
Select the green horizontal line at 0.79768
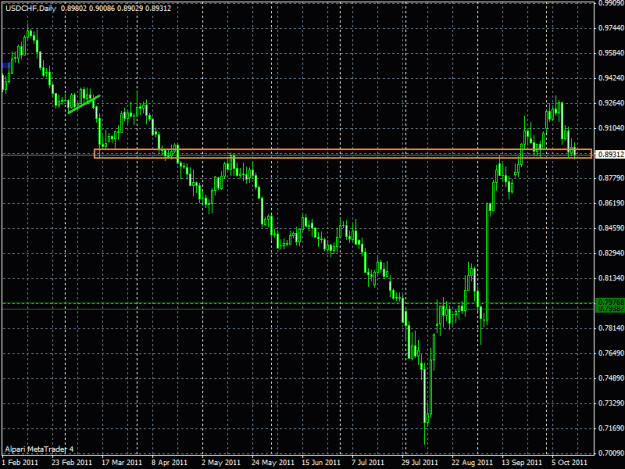tap(298, 303)
